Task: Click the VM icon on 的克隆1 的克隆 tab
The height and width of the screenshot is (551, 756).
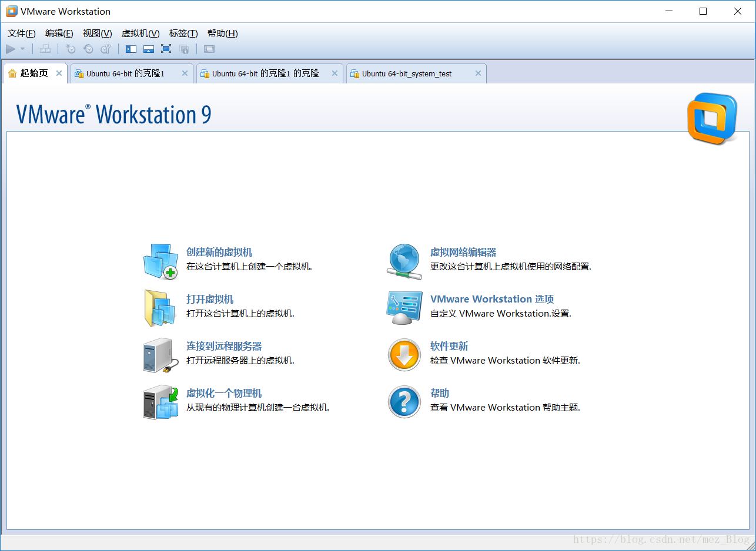Action: [x=205, y=73]
